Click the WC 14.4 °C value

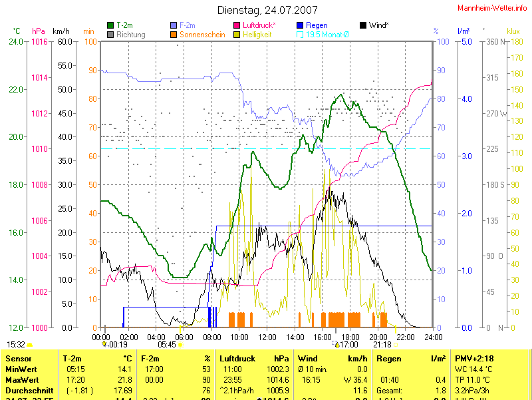(x=472, y=369)
